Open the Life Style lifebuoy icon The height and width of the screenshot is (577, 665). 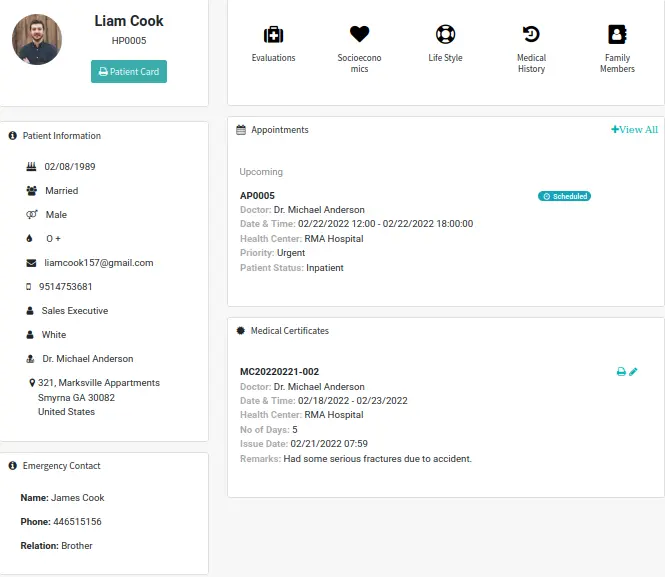[x=445, y=35]
